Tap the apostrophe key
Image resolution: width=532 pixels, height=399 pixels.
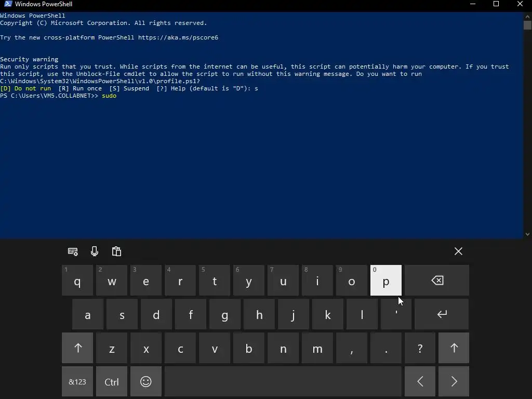click(396, 314)
